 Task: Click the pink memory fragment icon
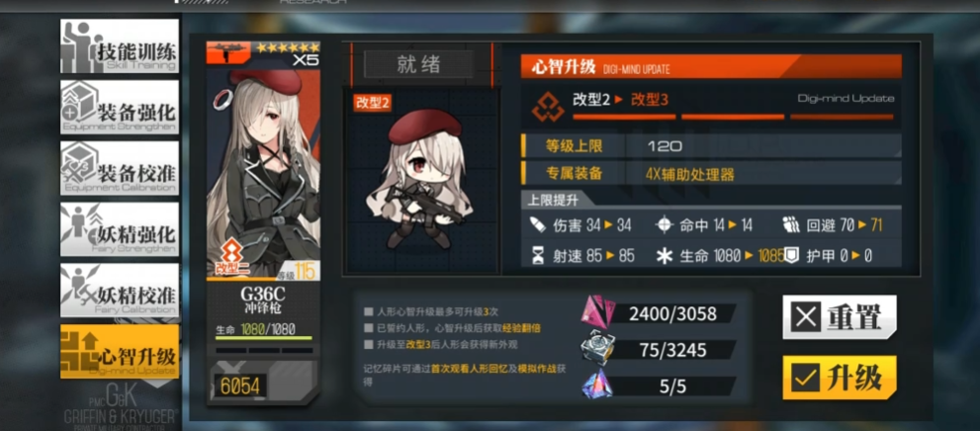(x=598, y=311)
